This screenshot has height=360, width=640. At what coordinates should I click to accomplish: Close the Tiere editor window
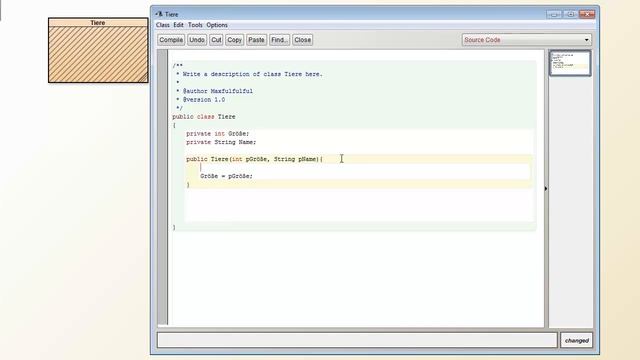(x=587, y=14)
